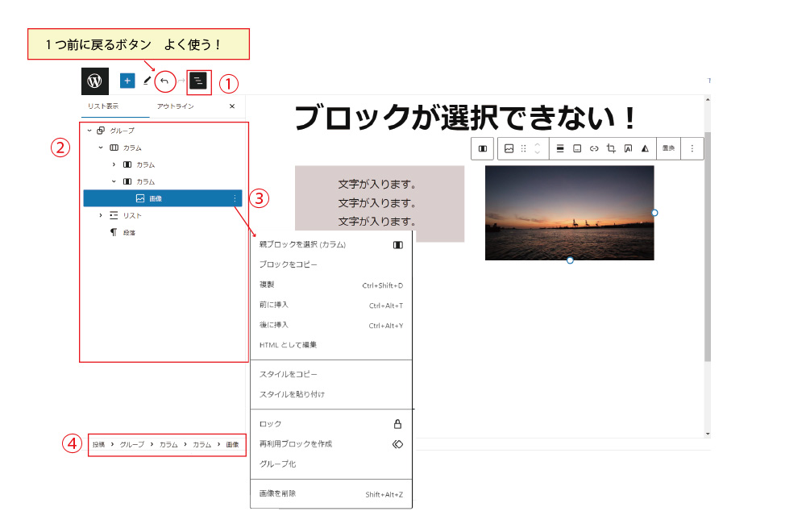Toggle the document List View button
The image size is (806, 532).
(x=198, y=81)
